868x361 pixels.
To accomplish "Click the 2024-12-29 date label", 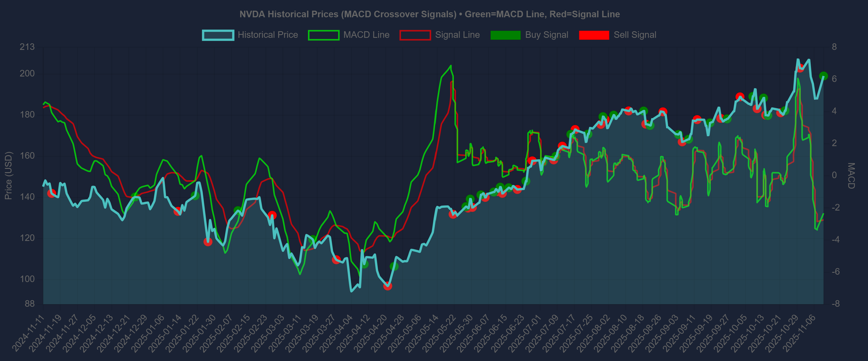I will (x=132, y=333).
